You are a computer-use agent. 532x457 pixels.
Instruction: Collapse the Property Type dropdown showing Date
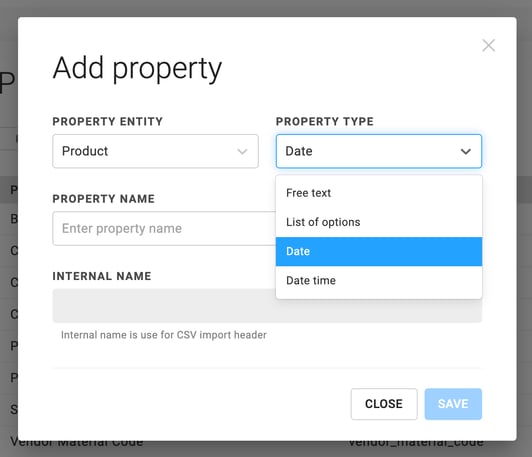click(x=379, y=151)
